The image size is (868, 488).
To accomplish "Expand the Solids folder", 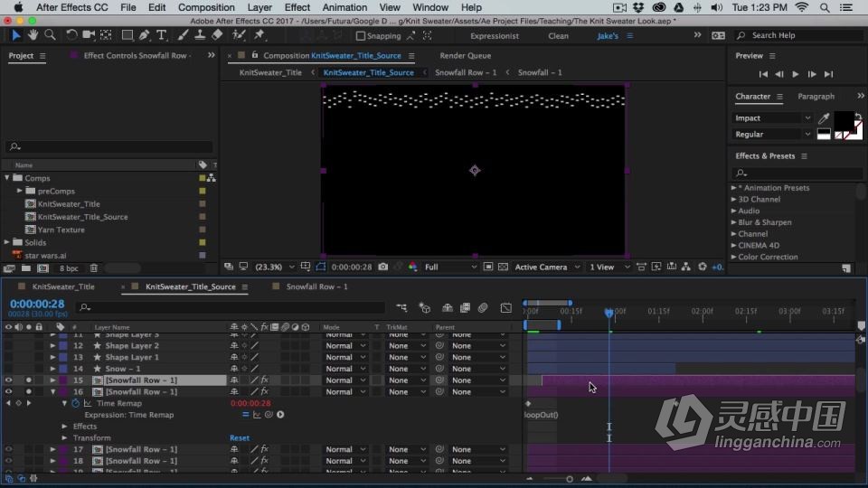I will point(7,242).
